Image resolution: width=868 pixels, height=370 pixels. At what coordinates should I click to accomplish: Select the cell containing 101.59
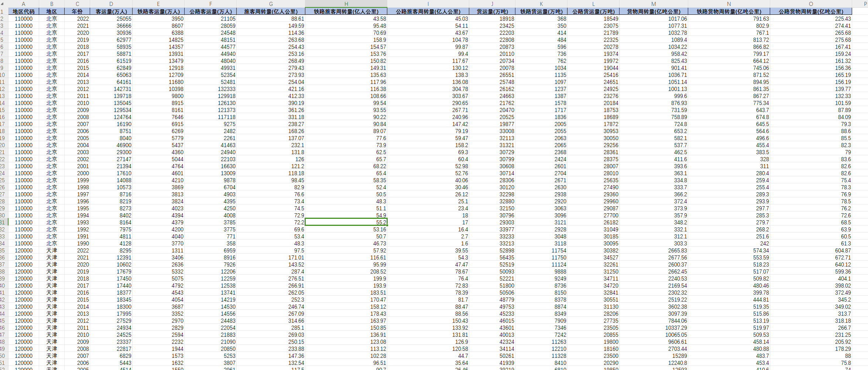811,103
